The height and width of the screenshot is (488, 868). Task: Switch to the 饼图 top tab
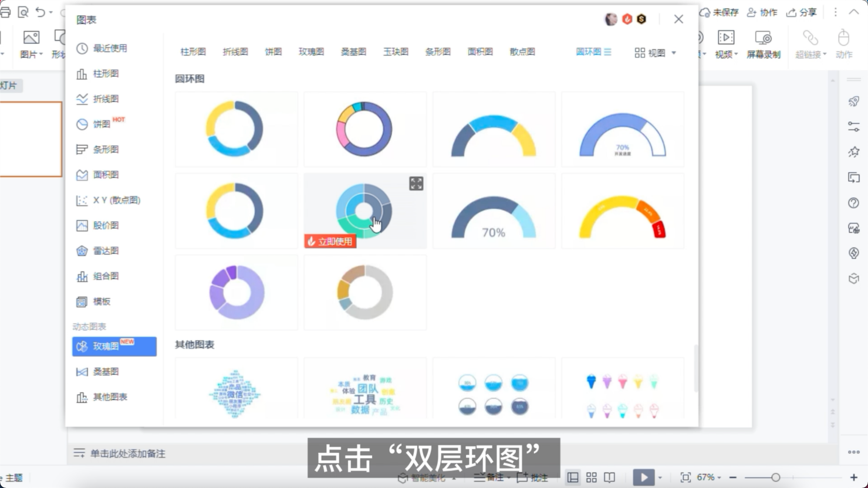click(x=273, y=52)
